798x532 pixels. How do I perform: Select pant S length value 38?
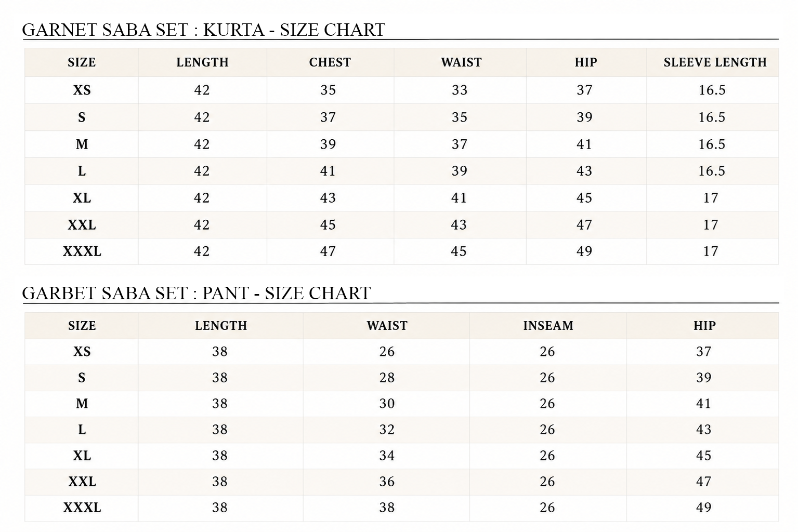coord(220,378)
